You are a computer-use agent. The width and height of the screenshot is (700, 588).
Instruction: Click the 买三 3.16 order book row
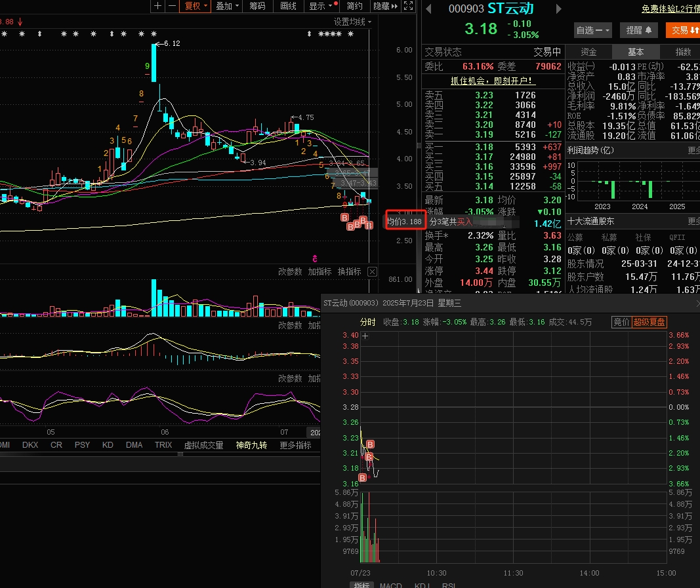point(493,167)
